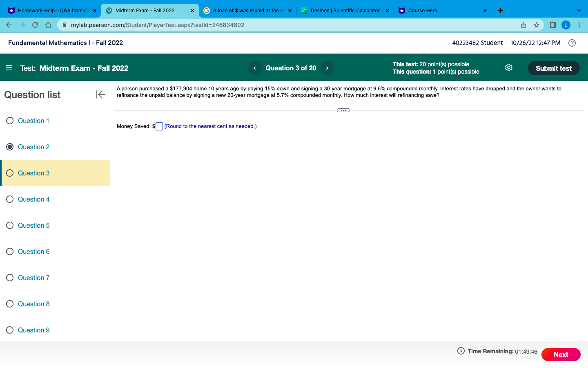Select the Question 5 radio button

(10, 225)
